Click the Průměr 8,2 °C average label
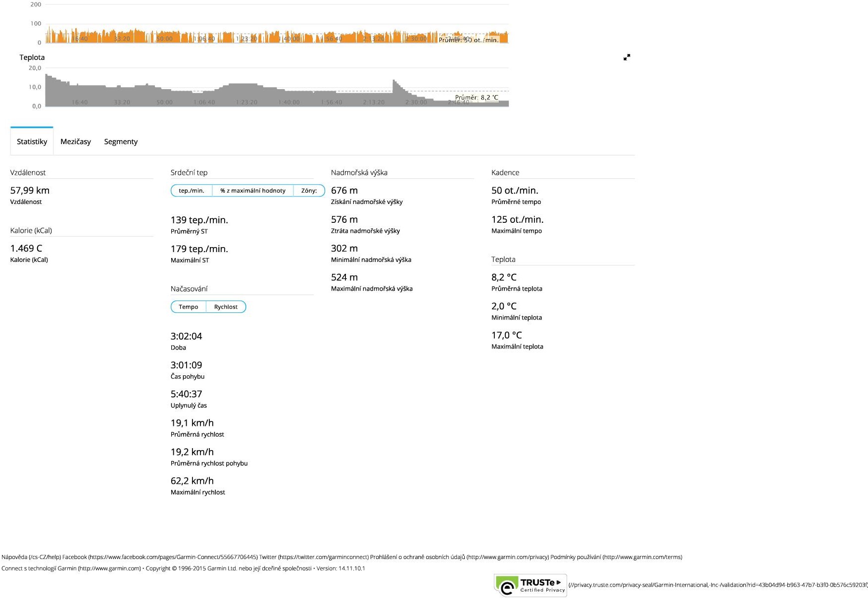 [477, 98]
